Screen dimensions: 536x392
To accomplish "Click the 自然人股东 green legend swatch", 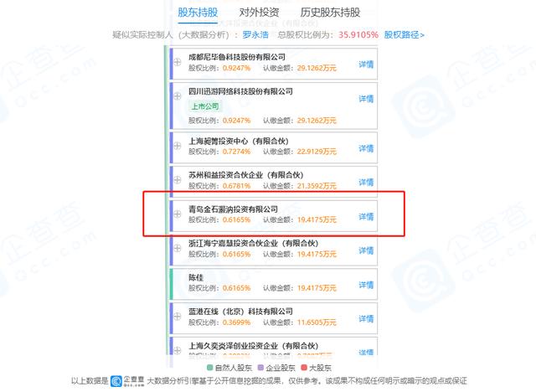I will tap(210, 368).
